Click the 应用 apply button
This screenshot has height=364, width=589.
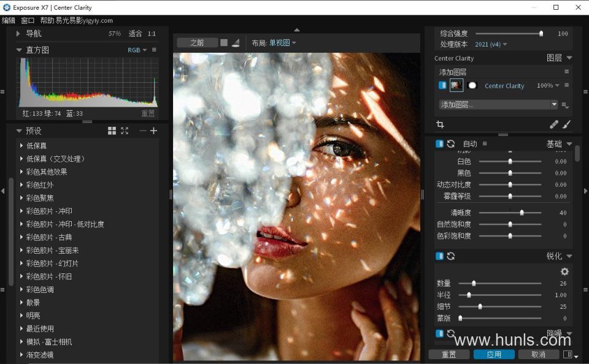tap(494, 355)
